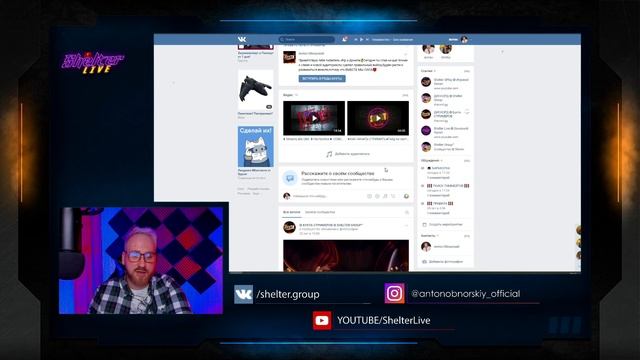
Task: Expand the Contacts section header
Action: 429,236
